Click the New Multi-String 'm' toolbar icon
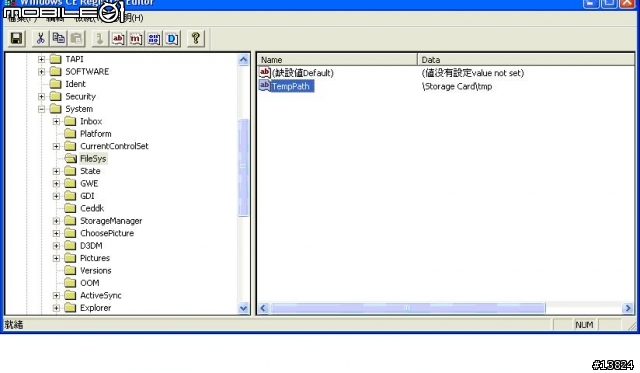The height and width of the screenshot is (373, 640). 136,39
